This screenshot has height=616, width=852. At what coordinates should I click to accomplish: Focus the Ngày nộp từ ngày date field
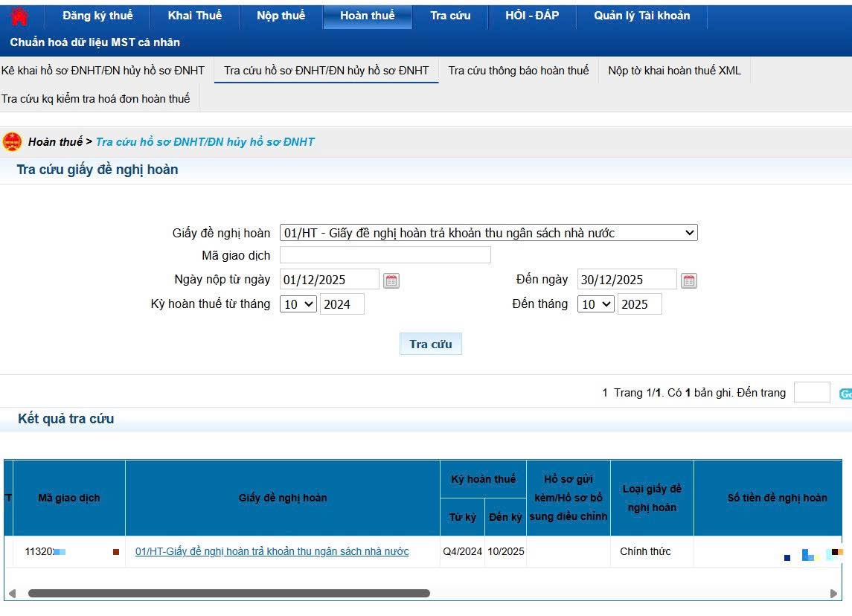pyautogui.click(x=330, y=280)
